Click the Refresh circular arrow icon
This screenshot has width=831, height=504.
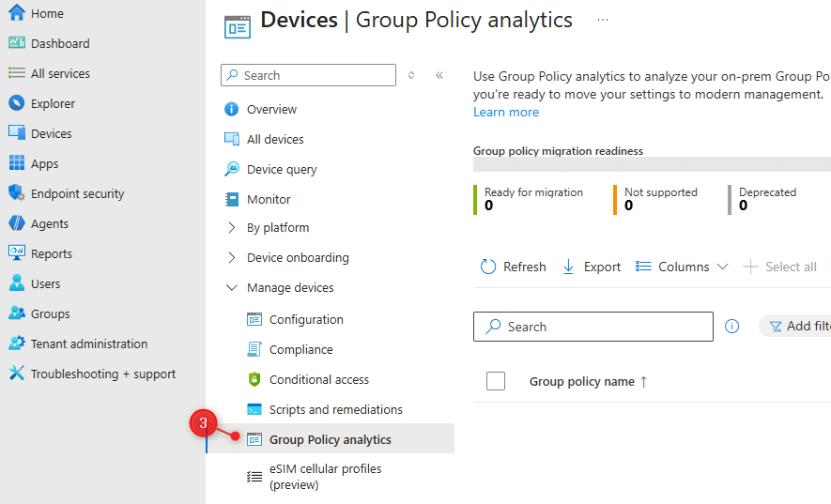[487, 267]
